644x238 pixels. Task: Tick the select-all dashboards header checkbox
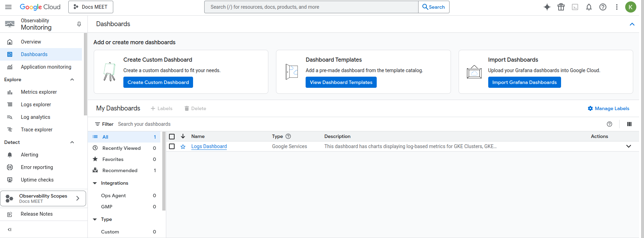click(172, 137)
